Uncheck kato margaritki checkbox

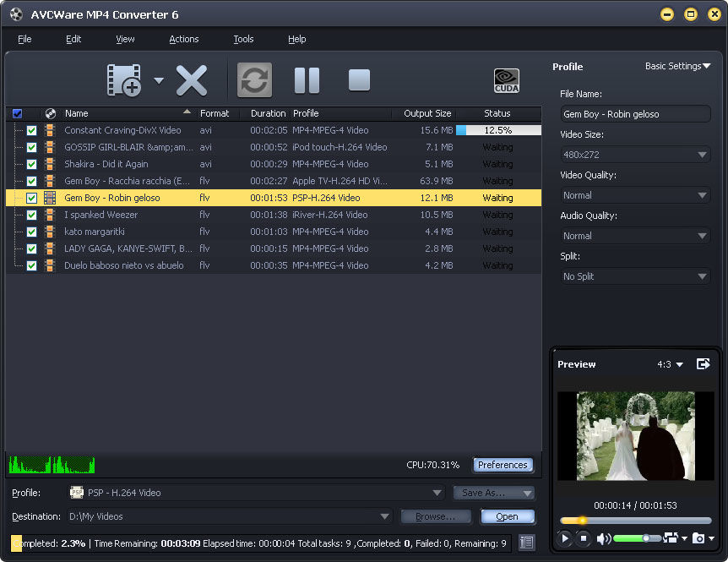pos(31,232)
